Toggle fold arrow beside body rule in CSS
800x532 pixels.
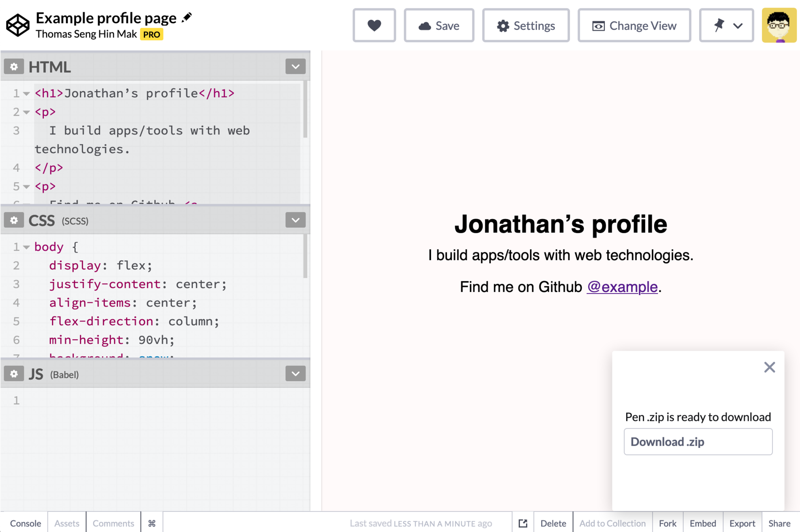(26, 247)
